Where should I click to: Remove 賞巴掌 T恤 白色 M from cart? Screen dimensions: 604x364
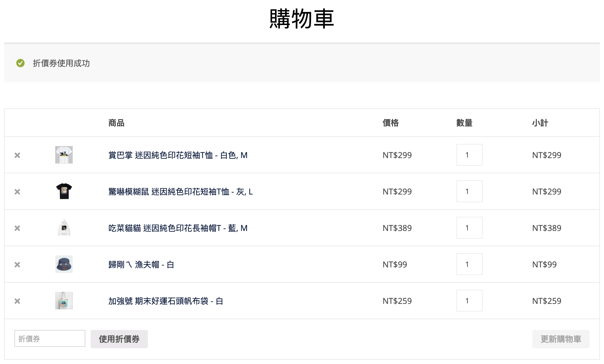pyautogui.click(x=17, y=155)
